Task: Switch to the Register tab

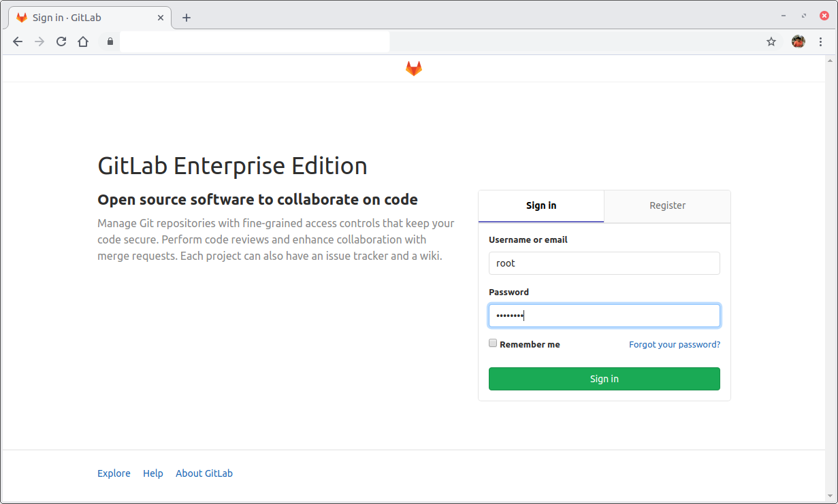Action: (667, 205)
